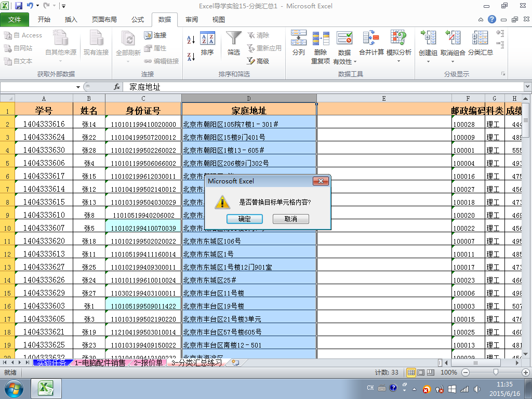Click Sort A to Z ascending icon

pos(191,39)
